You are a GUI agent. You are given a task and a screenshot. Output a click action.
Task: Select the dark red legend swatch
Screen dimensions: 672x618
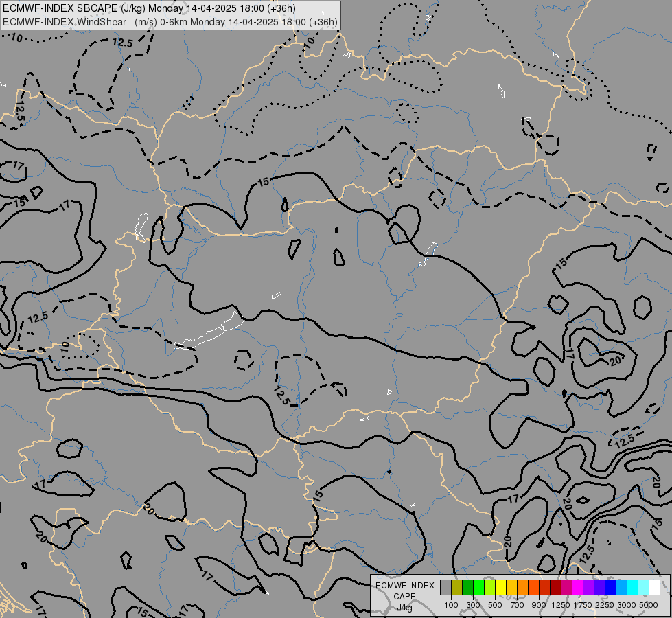(x=555, y=587)
